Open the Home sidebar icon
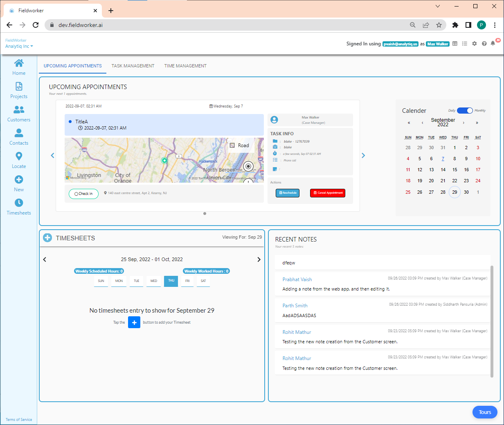The image size is (504, 425). tap(19, 67)
